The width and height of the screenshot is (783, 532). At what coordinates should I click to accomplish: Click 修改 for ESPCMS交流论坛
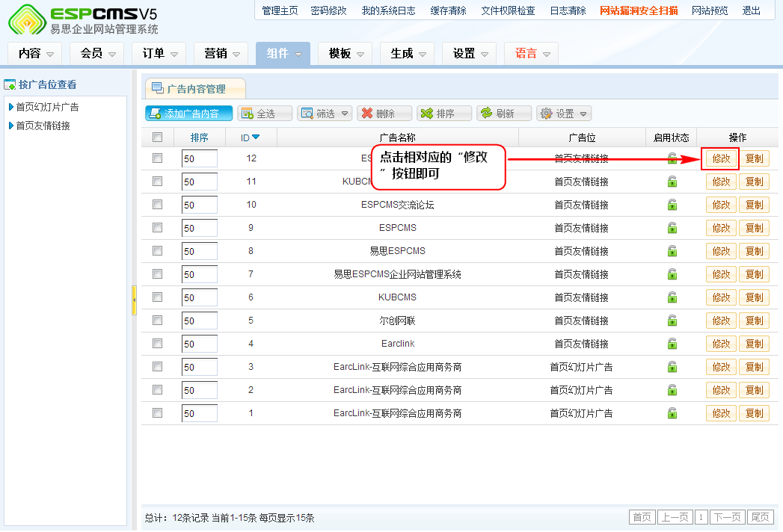click(721, 205)
